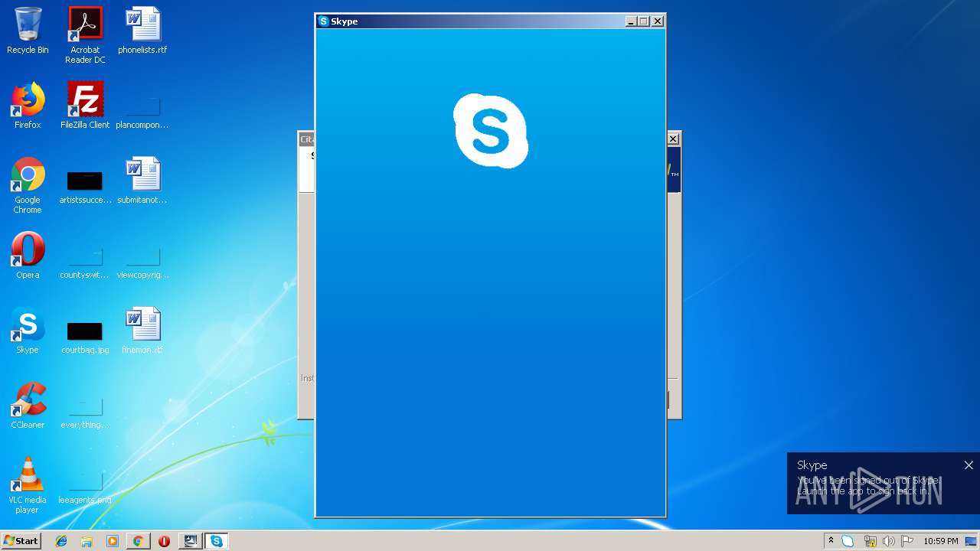
Task: Switch to the Skype taskbar button
Action: click(x=217, y=541)
